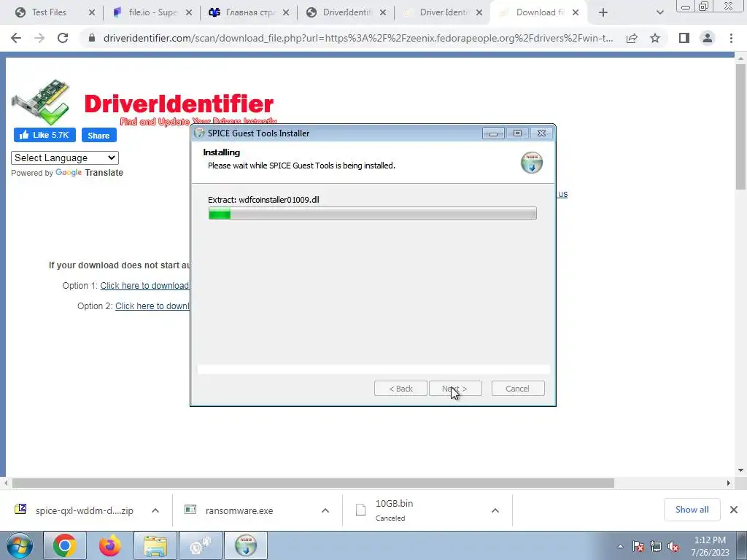The image size is (747, 560).
Task: Open the Chrome profile avatar
Action: pos(708,38)
